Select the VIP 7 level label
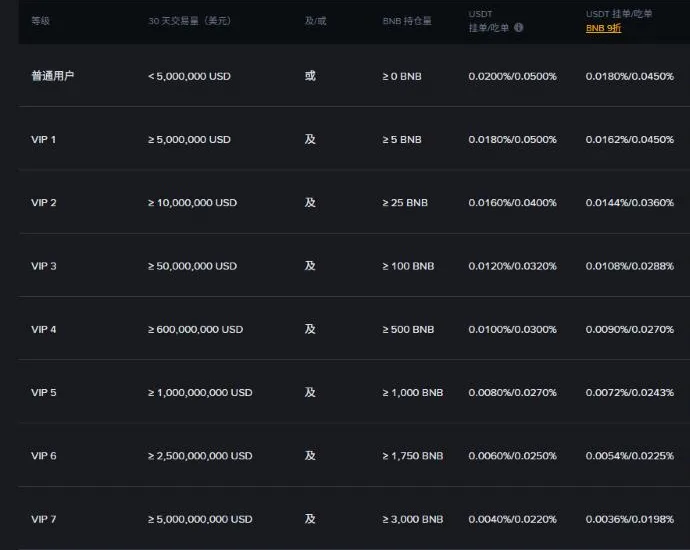Viewport: 690px width, 550px height. tap(44, 519)
